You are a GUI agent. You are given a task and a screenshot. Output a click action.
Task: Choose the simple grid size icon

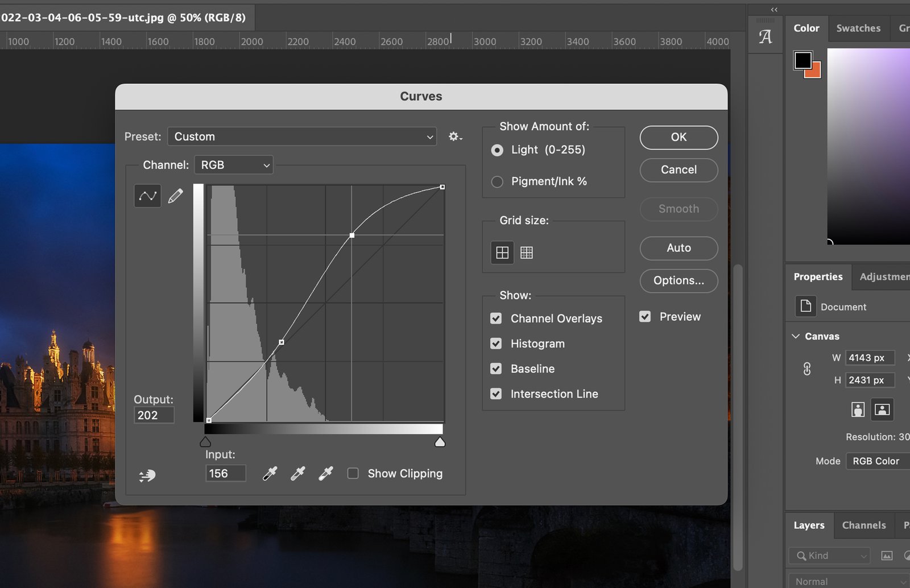502,252
